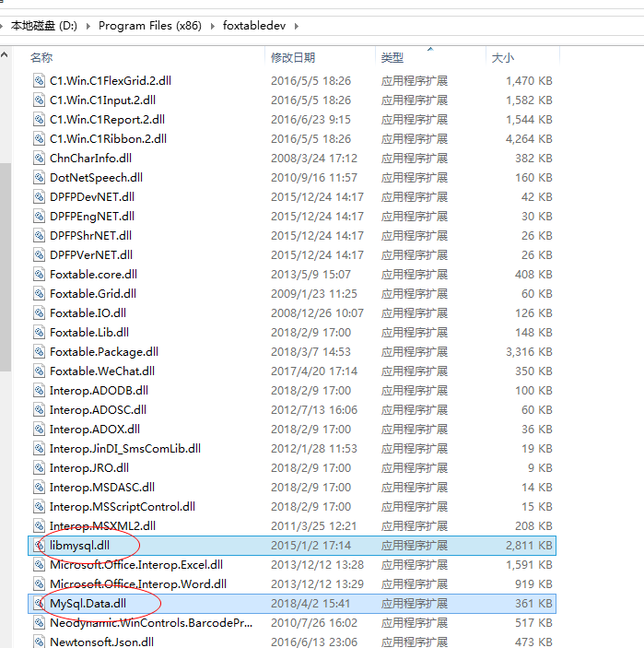Select the Interop.MSXML2.dll file name

[x=102, y=525]
